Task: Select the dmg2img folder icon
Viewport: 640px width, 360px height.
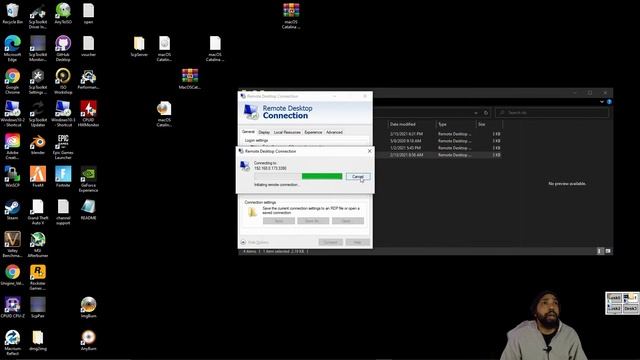Action: point(38,340)
